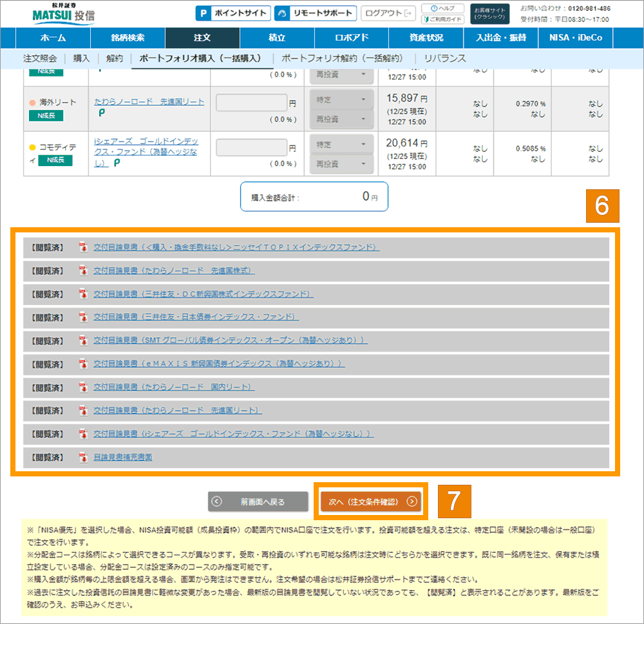Open the NISA・iDeCo tab

tap(576, 38)
